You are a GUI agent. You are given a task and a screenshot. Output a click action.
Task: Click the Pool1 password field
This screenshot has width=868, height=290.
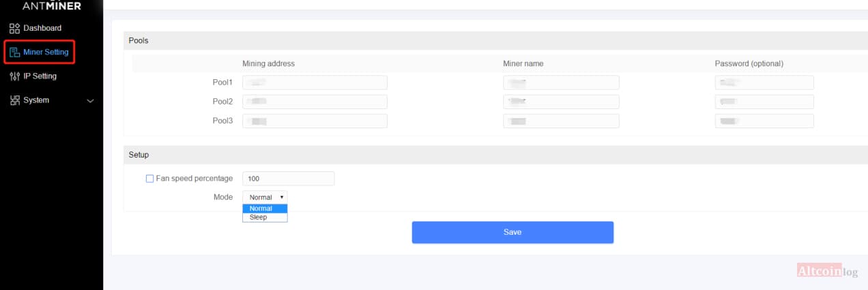[764, 83]
